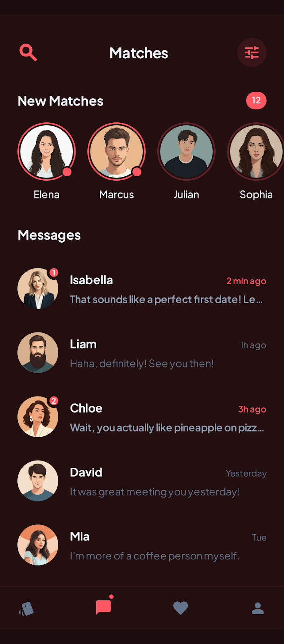
Task: Open Julian's profile thumbnail
Action: pos(186,152)
